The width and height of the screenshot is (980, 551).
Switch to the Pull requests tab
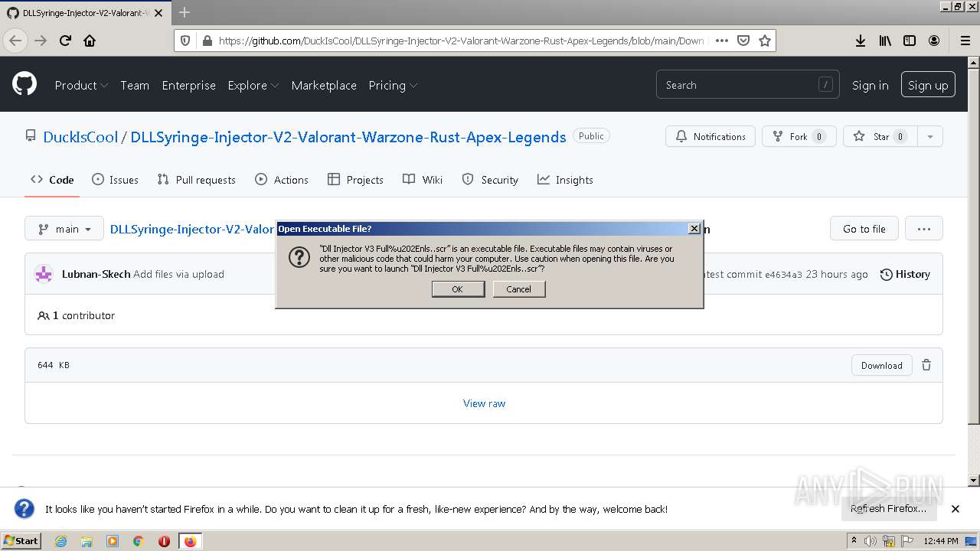(x=196, y=180)
